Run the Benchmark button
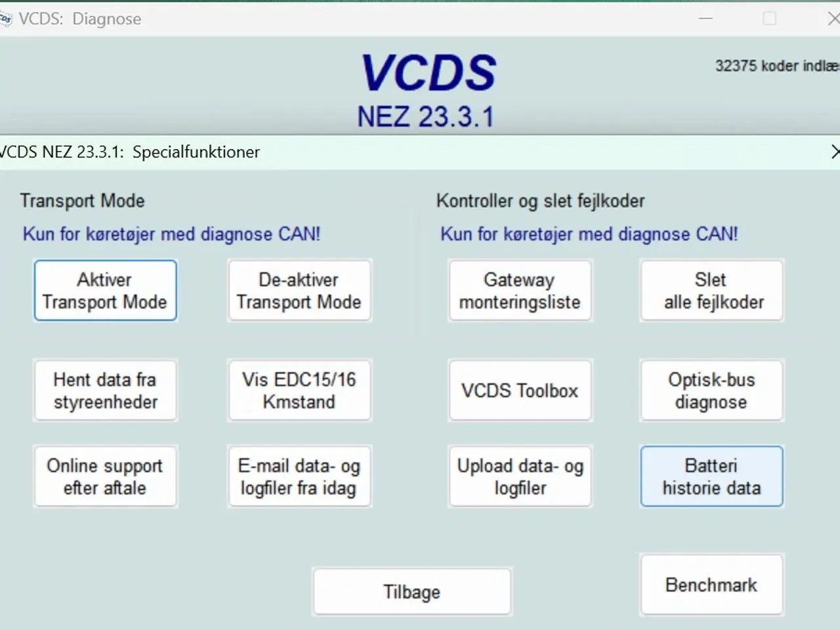This screenshot has height=630, width=840. tap(712, 585)
